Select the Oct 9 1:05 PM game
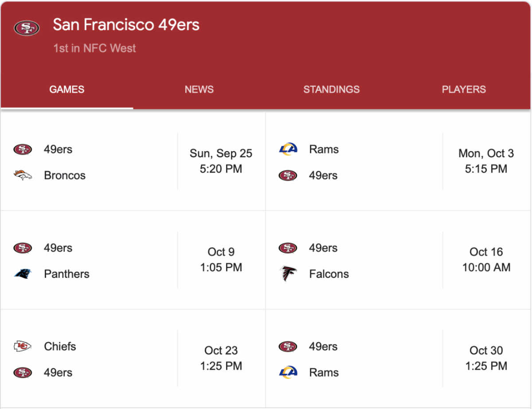Screen dimensions: 532x409 click(x=221, y=260)
